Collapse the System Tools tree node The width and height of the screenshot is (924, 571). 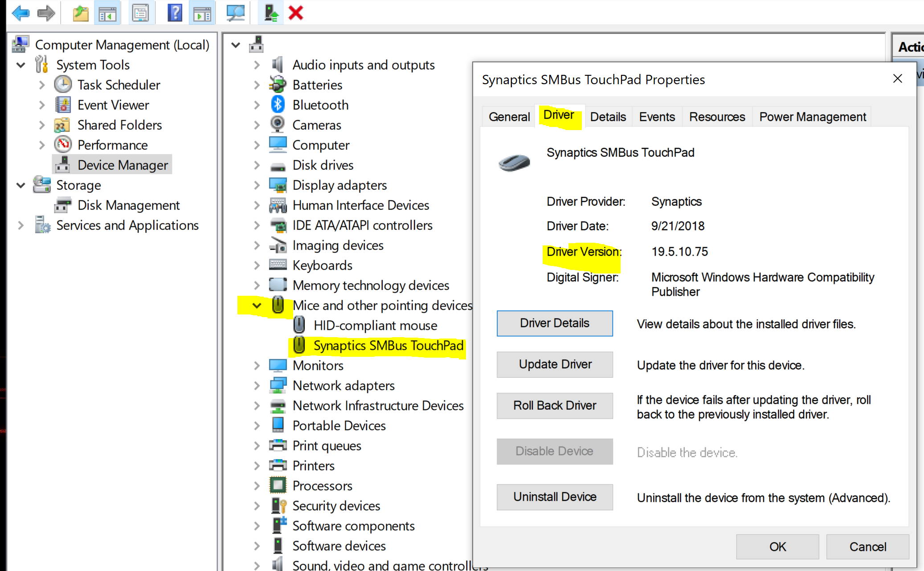(20, 65)
